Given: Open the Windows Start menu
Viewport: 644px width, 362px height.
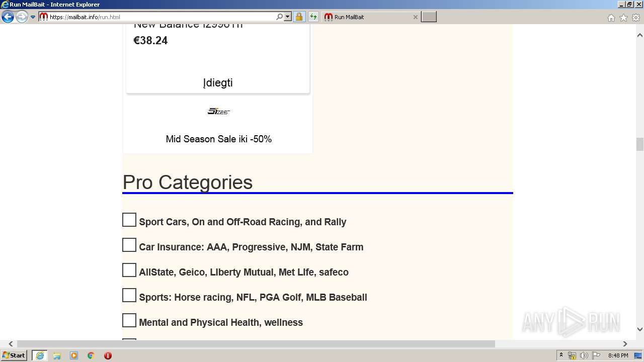Looking at the screenshot, I should point(14,355).
